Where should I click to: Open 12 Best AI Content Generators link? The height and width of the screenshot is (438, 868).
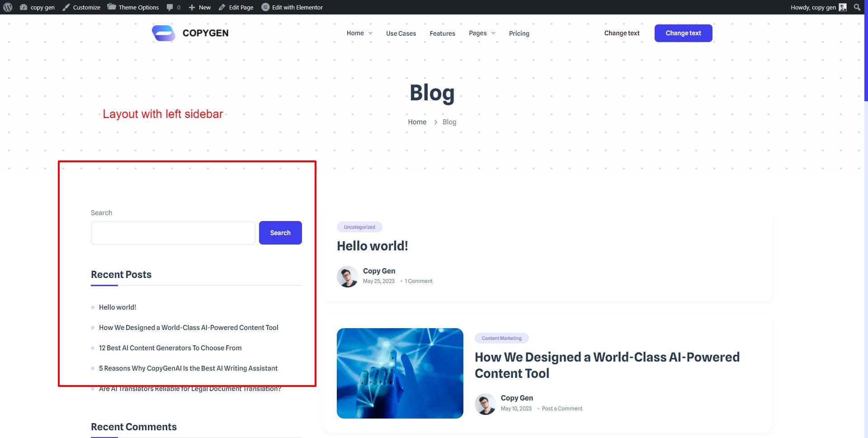[170, 348]
